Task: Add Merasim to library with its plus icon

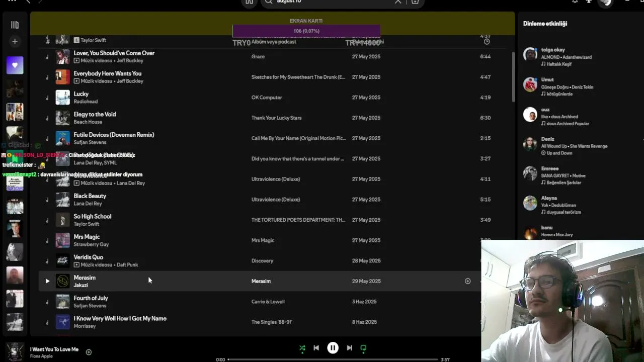Action: click(x=467, y=281)
